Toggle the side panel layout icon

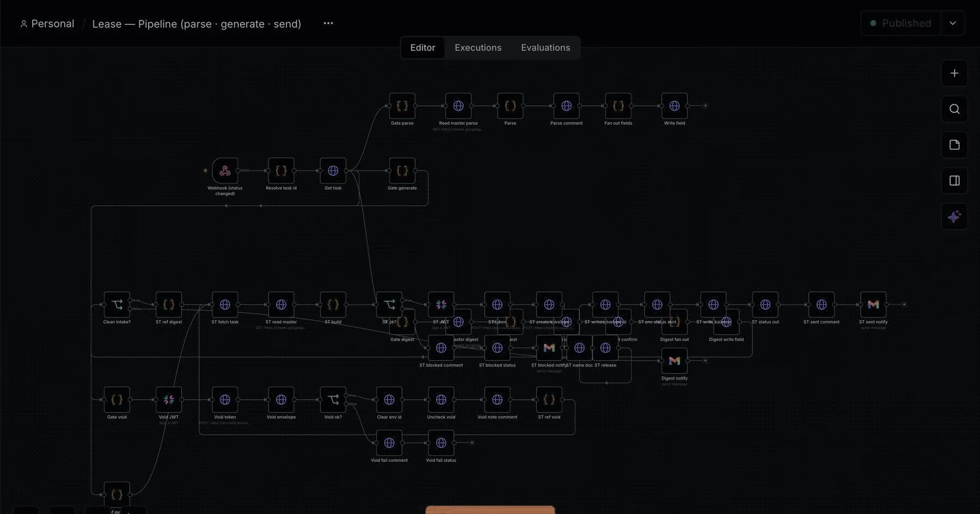[954, 181]
